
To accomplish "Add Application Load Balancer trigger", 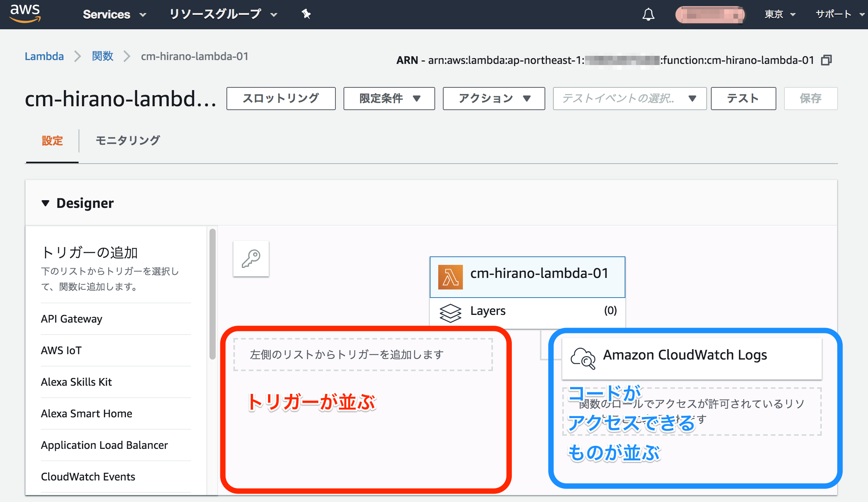I will tap(116, 445).
